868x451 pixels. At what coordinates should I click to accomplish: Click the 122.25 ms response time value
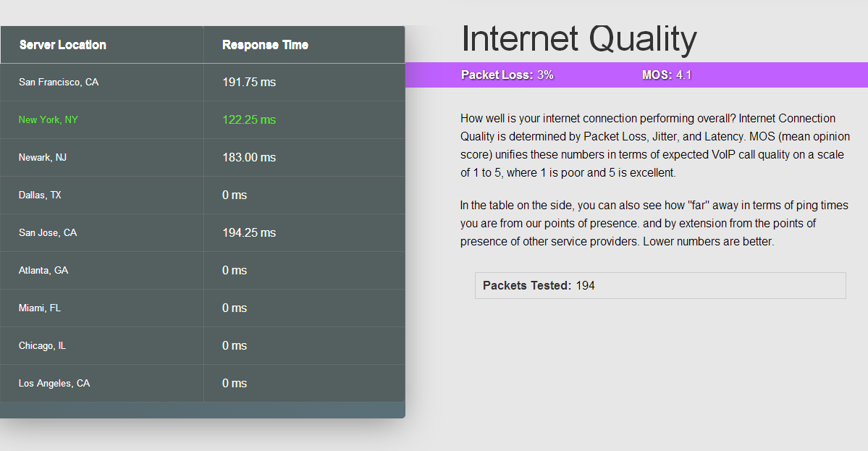point(249,119)
